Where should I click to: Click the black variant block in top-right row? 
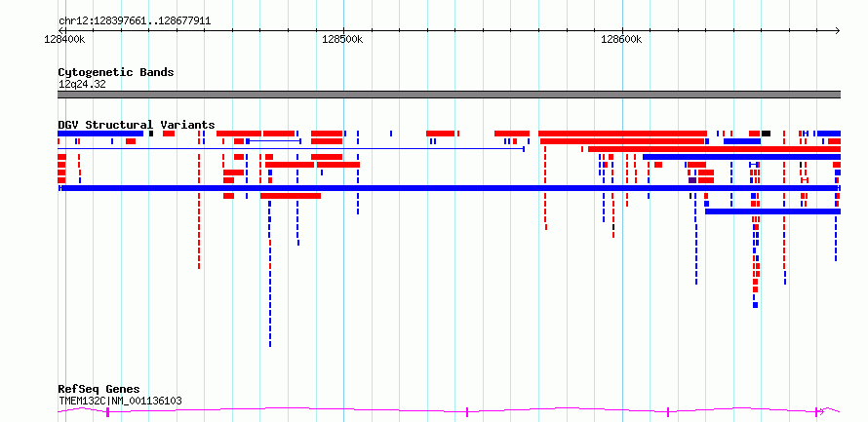(x=766, y=134)
